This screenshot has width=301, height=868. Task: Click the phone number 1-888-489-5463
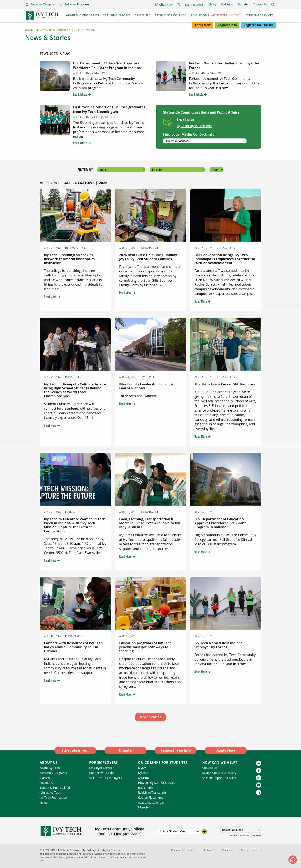(190, 4)
